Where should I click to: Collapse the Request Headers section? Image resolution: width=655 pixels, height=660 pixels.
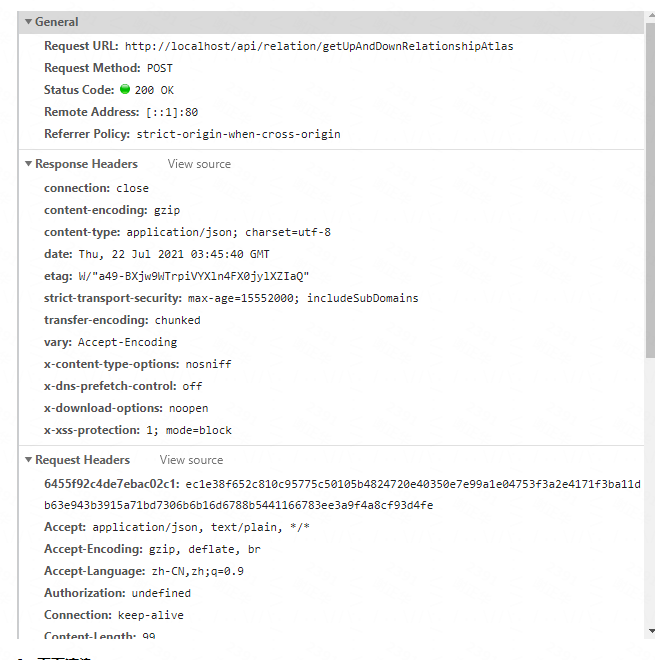28,460
